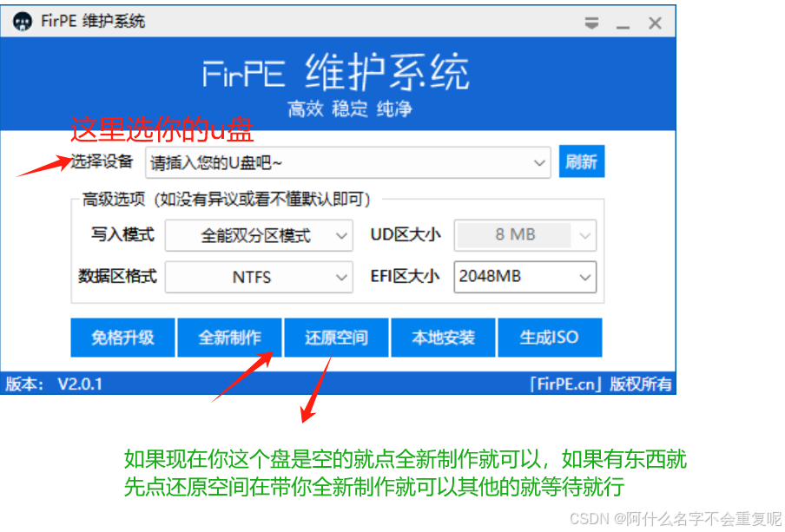
Task: Click the FirPE 维护系统 banner title
Action: pos(336,73)
